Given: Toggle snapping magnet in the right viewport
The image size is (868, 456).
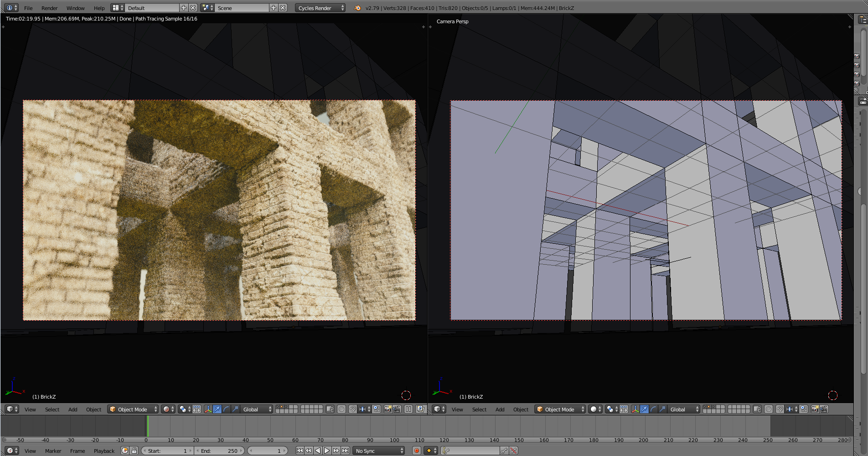Looking at the screenshot, I should tap(780, 409).
